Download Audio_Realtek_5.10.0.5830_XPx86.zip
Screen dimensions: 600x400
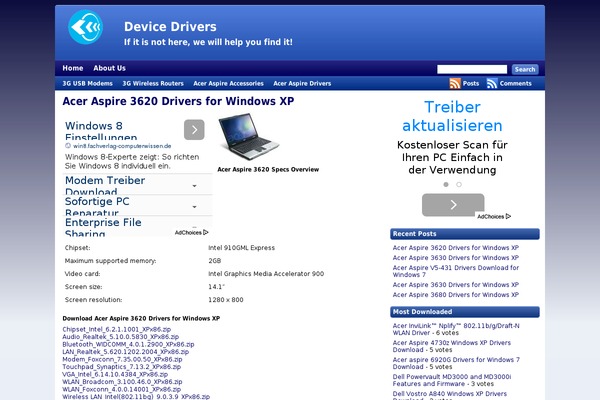tap(121, 337)
